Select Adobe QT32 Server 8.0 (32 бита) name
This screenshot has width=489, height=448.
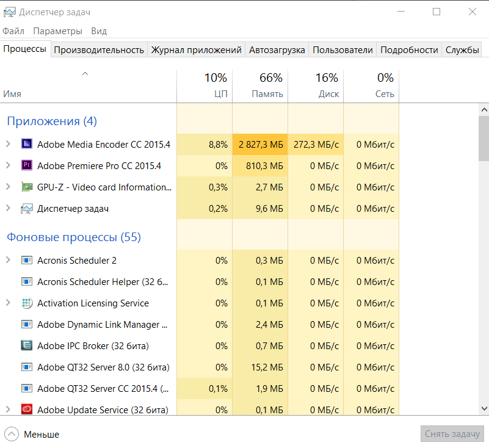coord(103,367)
